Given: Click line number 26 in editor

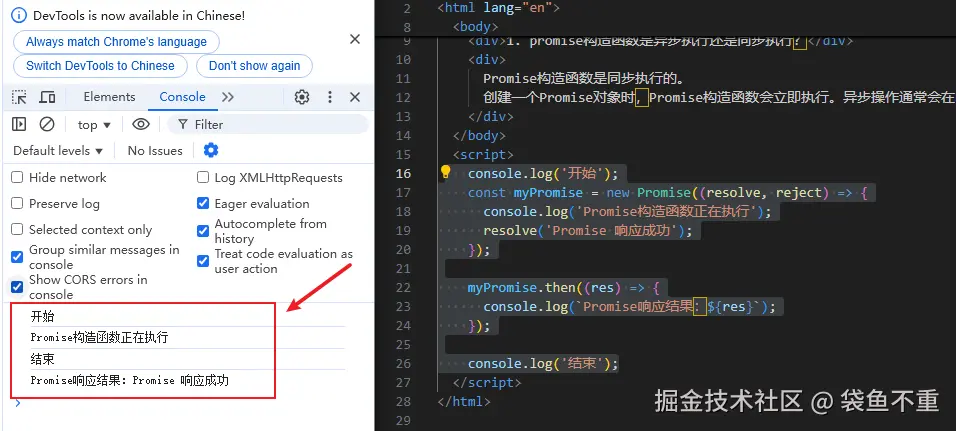Looking at the screenshot, I should click(x=403, y=363).
